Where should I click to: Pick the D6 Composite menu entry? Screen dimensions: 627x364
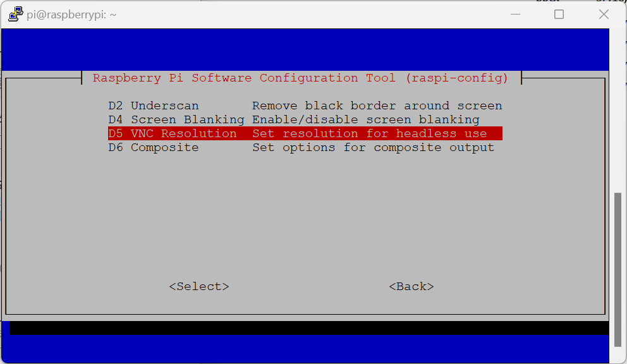[305, 148]
